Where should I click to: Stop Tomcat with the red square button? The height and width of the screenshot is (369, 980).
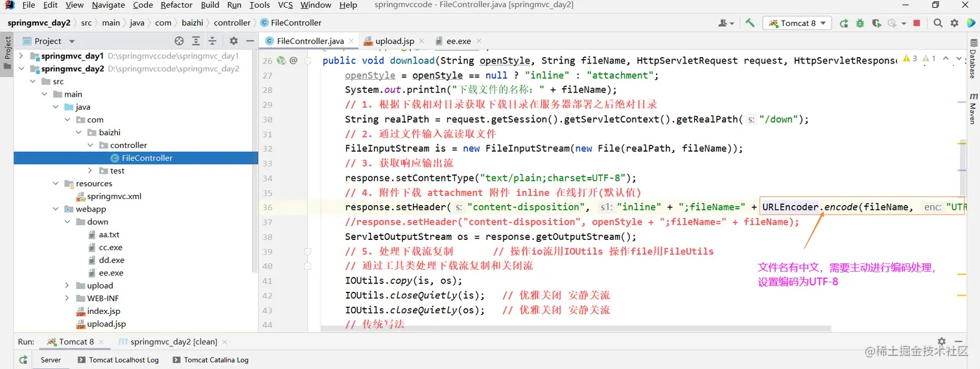pyautogui.click(x=916, y=23)
